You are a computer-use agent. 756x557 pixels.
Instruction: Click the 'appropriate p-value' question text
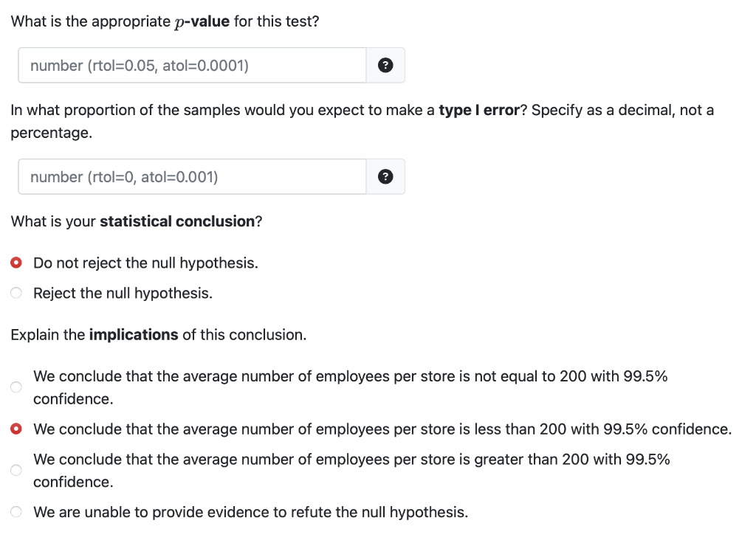click(x=165, y=21)
